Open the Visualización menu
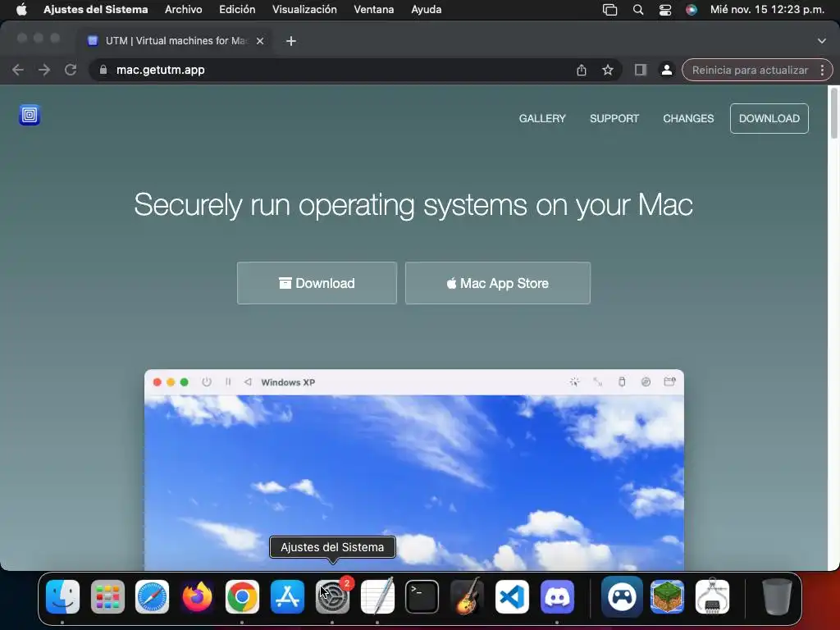The height and width of the screenshot is (630, 840). click(x=304, y=9)
